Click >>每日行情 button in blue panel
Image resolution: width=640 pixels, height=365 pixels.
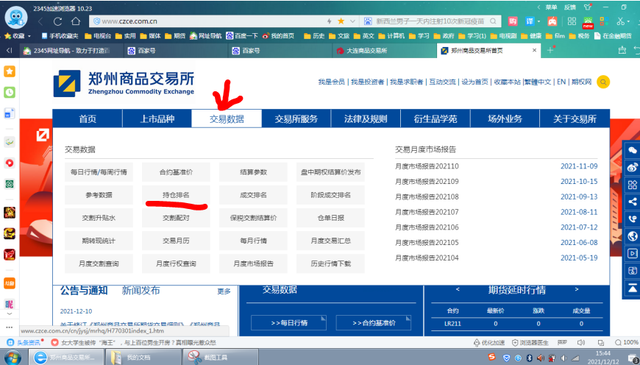289,323
